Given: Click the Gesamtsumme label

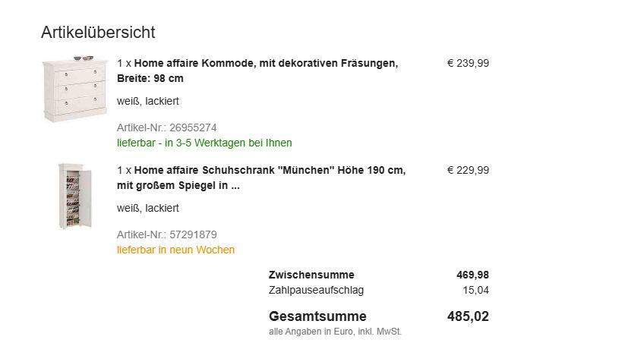Looking at the screenshot, I should click(317, 316).
